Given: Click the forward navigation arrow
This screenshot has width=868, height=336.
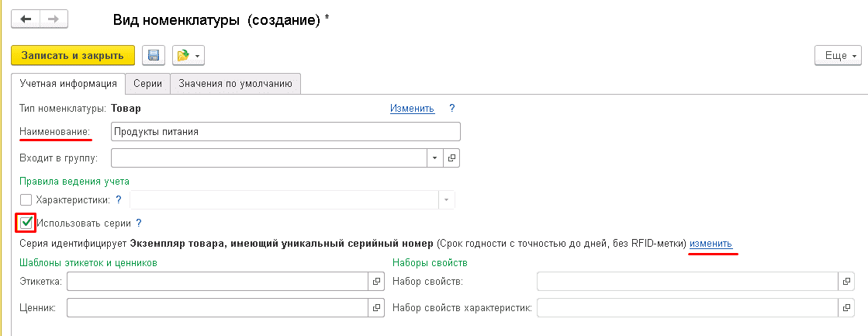Looking at the screenshot, I should coord(54,19).
